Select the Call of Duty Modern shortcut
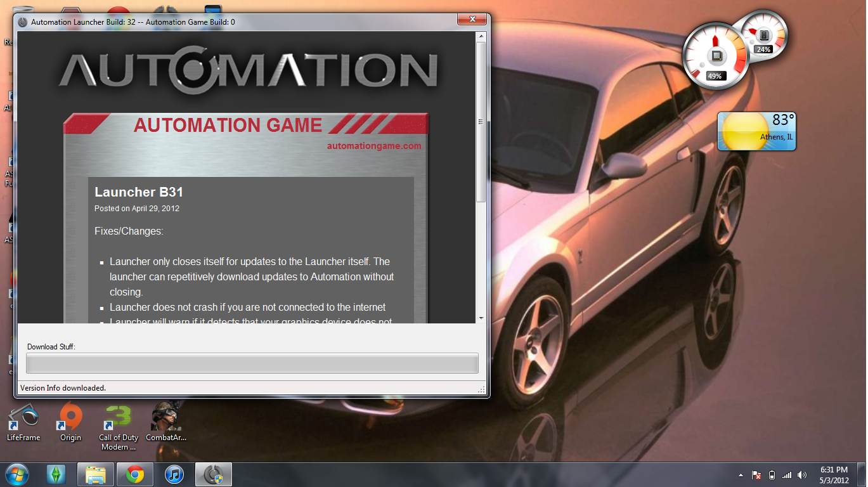This screenshot has width=868, height=487. 118,426
